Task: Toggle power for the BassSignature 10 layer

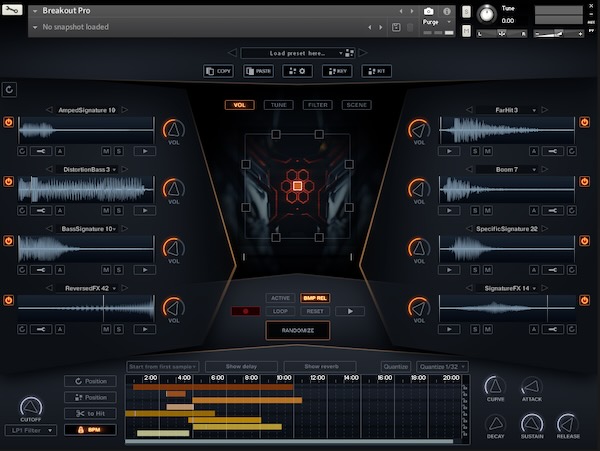Action: (x=8, y=241)
